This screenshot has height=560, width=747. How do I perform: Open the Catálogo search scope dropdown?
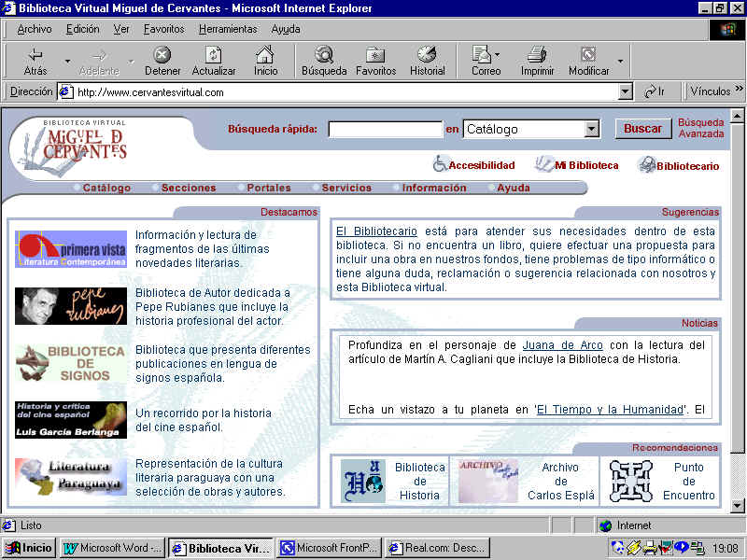pos(591,129)
